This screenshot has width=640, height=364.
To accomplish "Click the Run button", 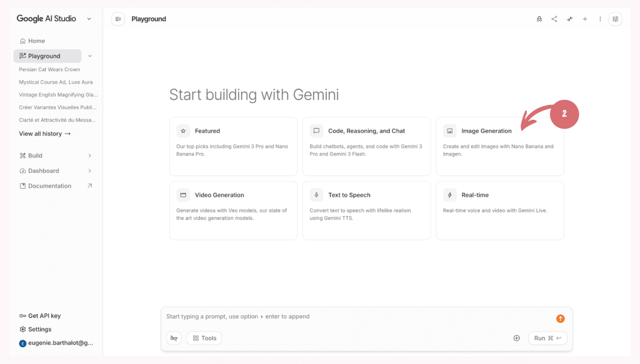I will [547, 338].
